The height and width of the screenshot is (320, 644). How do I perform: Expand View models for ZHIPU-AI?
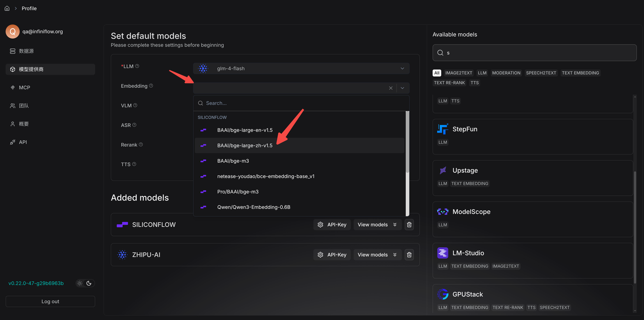[377, 255]
